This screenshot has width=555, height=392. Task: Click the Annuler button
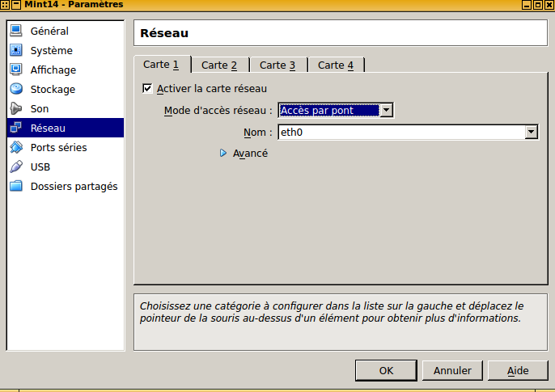452,370
